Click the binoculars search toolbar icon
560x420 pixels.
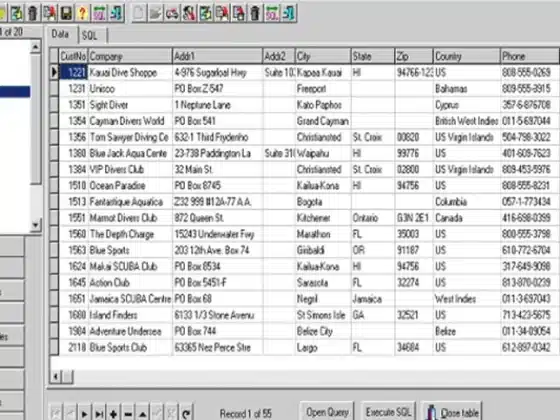172,13
